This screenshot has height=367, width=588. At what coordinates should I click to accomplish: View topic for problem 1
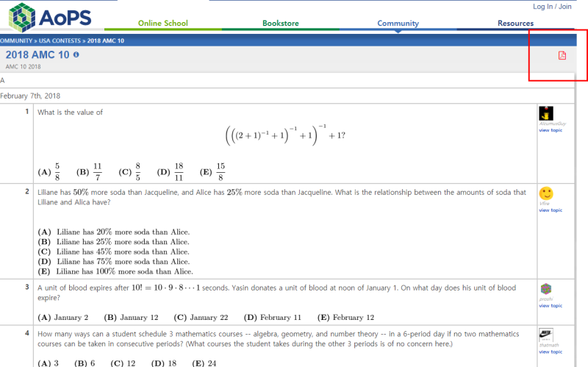(x=551, y=130)
